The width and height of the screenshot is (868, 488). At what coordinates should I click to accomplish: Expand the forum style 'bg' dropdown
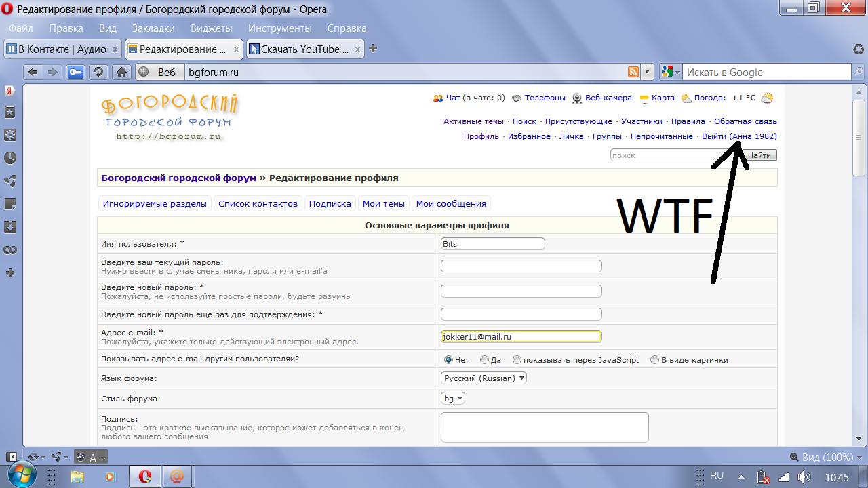[453, 399]
